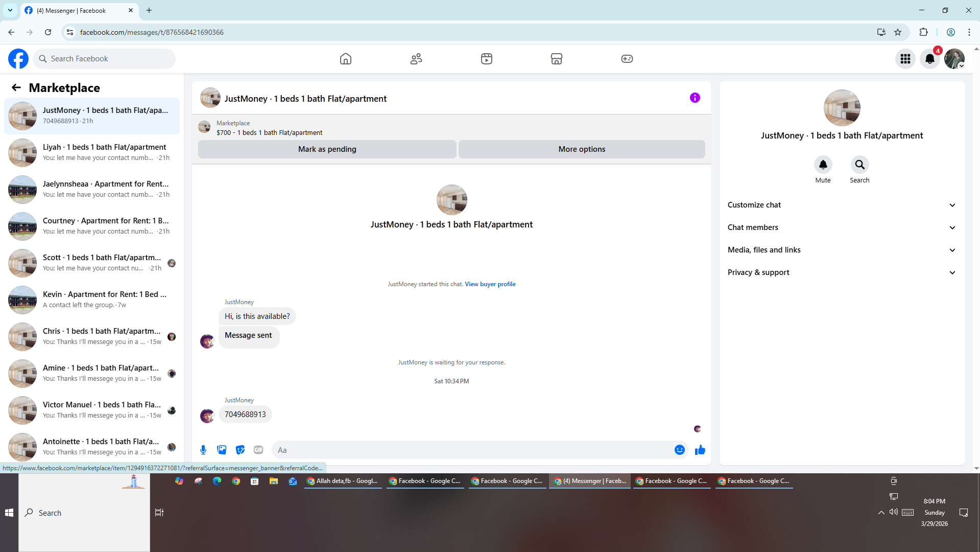Choose a GIF with the GIF icon
The image size is (980, 552).
click(x=258, y=450)
